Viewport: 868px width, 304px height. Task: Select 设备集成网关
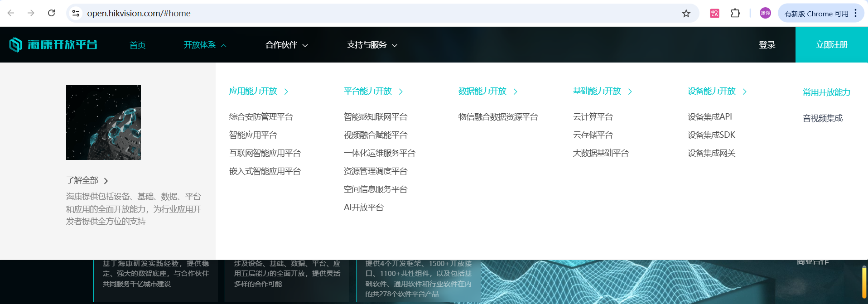711,153
